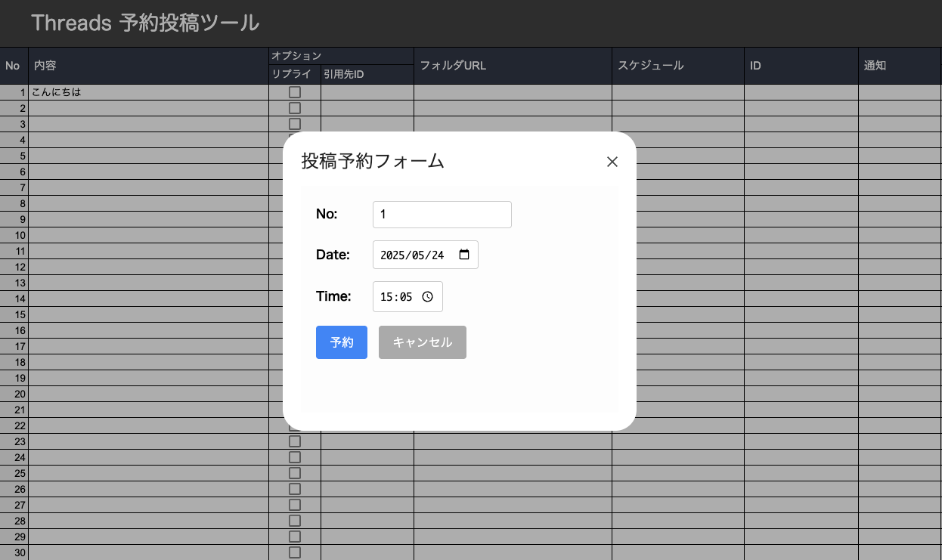Select the row number 23 cell
The image size is (942, 560).
click(x=14, y=441)
